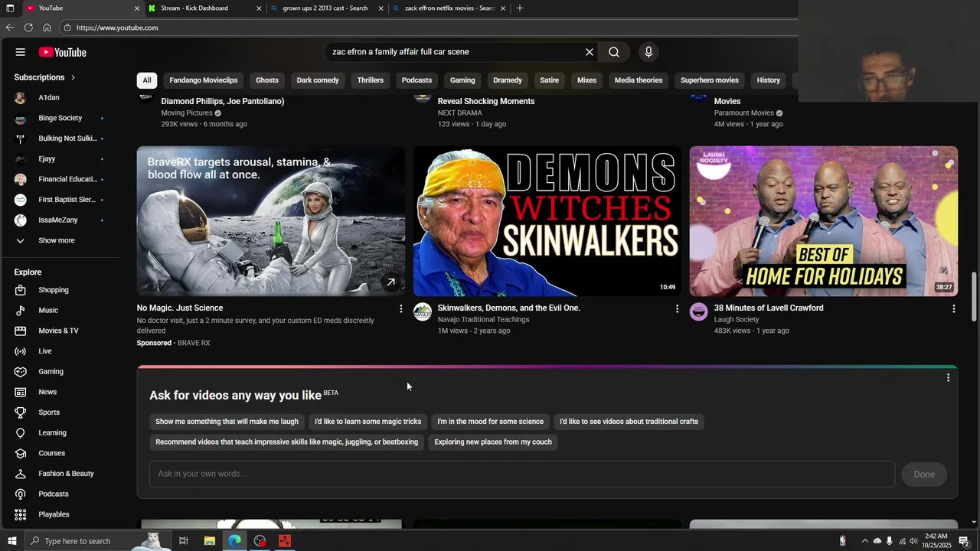
Task: Select the Media theories filter chip
Action: coord(639,80)
